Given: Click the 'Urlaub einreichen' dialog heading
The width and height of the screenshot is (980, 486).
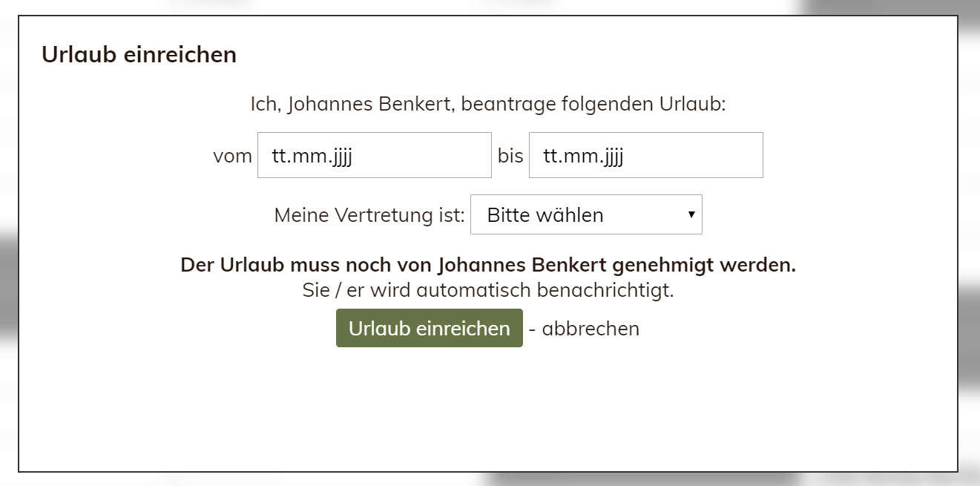Looking at the screenshot, I should point(139,55).
